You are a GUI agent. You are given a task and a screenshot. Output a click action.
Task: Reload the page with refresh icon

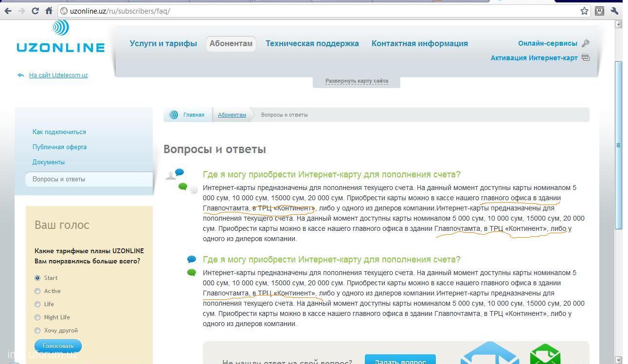(x=35, y=11)
